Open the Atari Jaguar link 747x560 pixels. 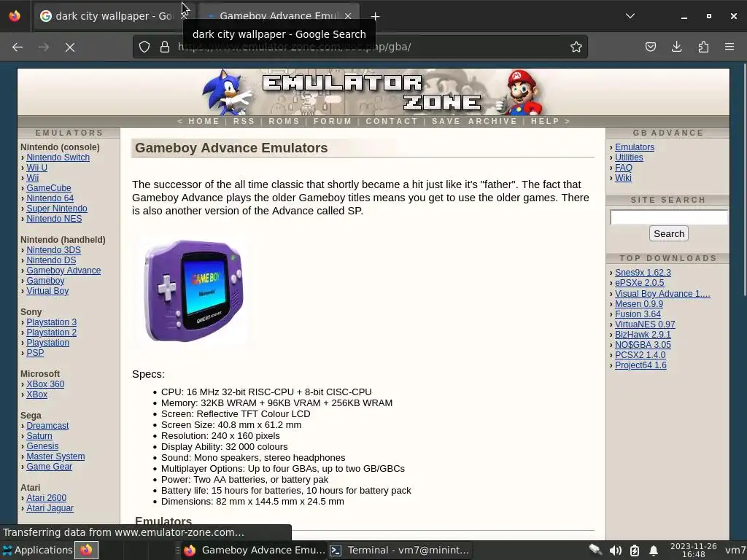(x=50, y=508)
